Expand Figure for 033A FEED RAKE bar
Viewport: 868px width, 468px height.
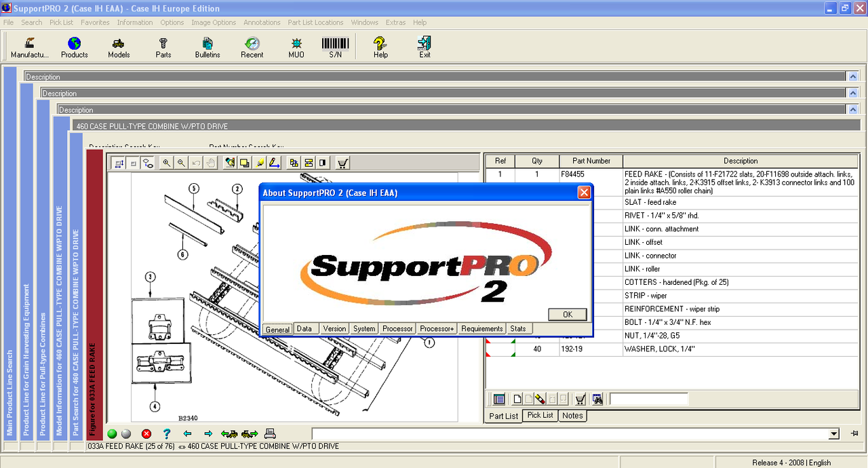(x=94, y=294)
